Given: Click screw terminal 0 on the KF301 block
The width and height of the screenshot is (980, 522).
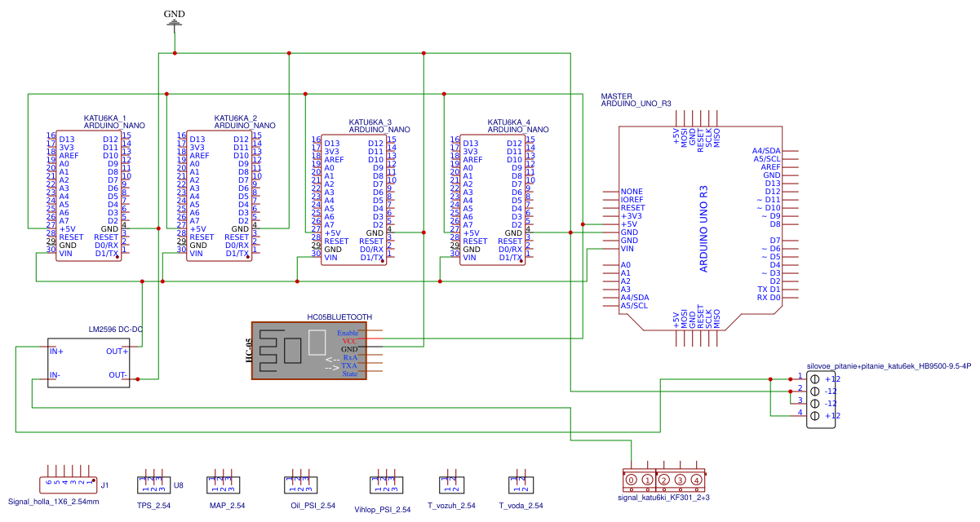Looking at the screenshot, I should coord(632,480).
